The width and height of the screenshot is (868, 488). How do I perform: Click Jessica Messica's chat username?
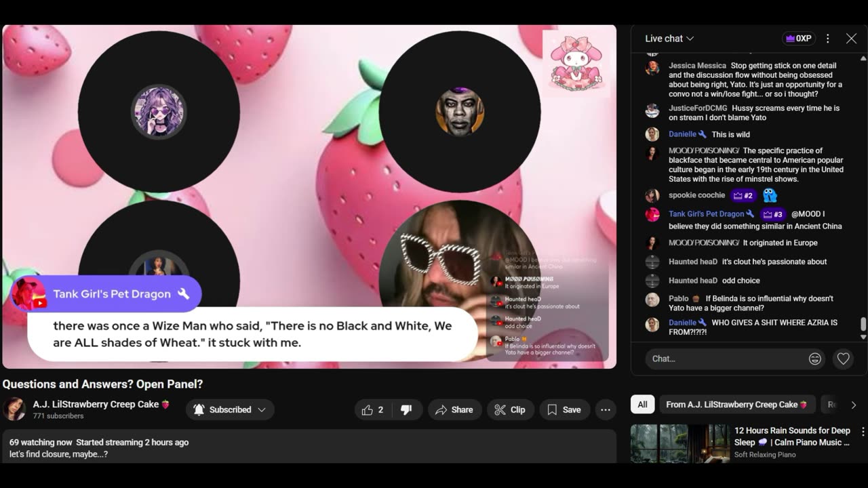click(697, 66)
